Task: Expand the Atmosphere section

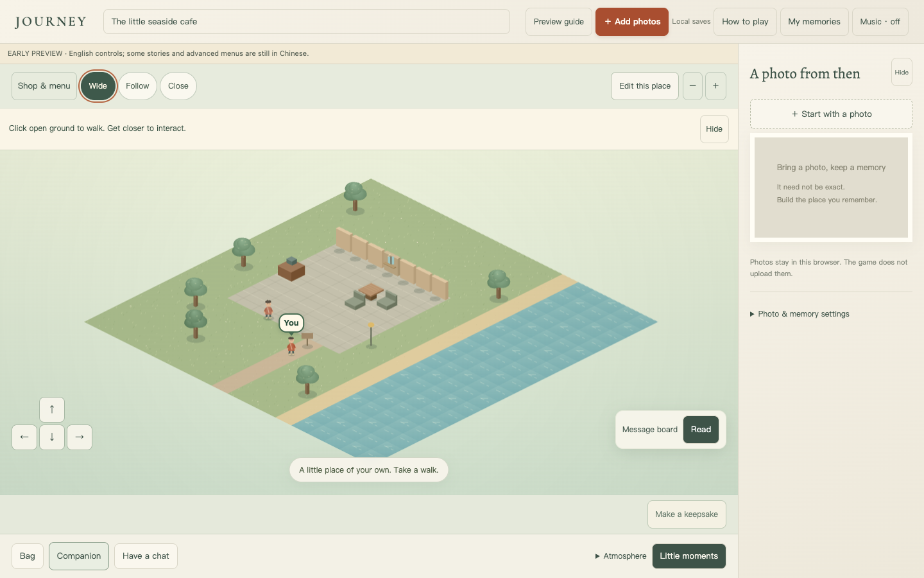Action: pos(620,556)
